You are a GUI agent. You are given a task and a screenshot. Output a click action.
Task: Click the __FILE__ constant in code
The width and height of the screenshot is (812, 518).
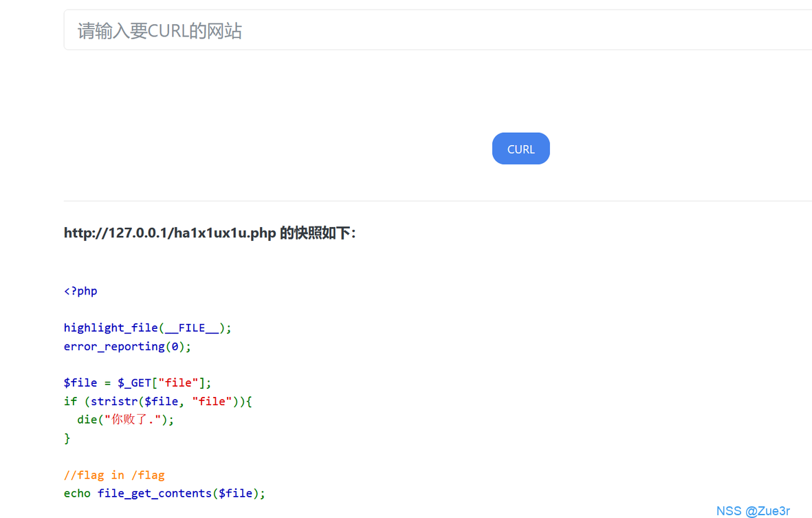[x=192, y=328]
